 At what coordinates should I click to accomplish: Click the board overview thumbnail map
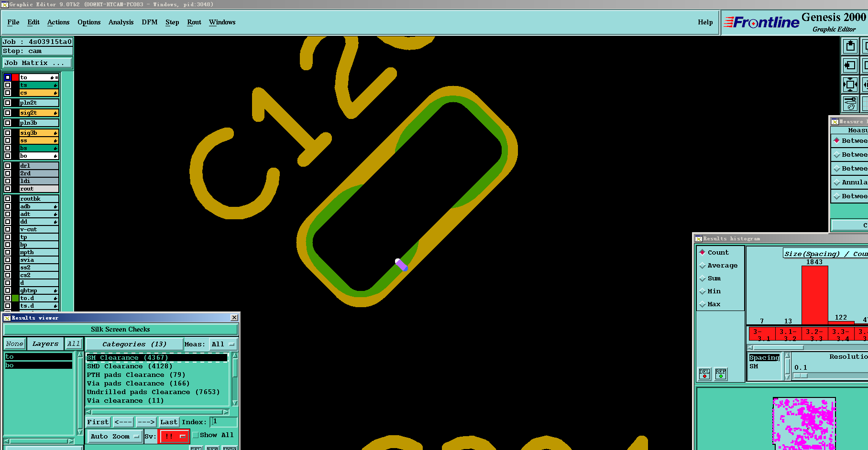tap(804, 424)
